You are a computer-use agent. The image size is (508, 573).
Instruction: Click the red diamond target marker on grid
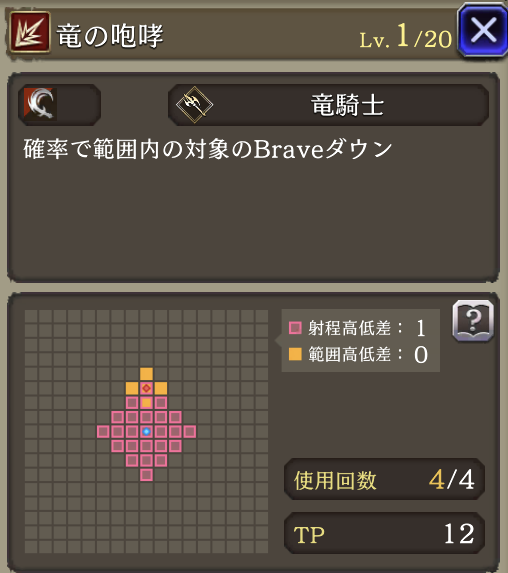[146, 388]
